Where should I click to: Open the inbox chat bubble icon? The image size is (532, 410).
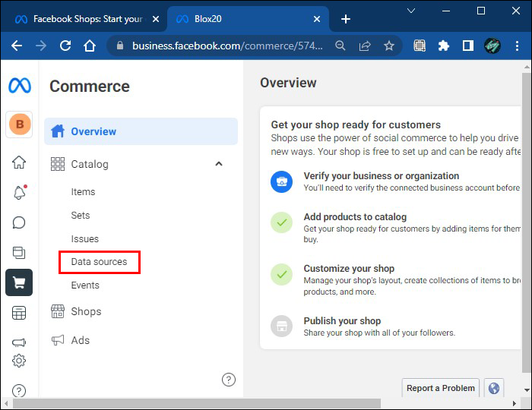click(x=19, y=222)
